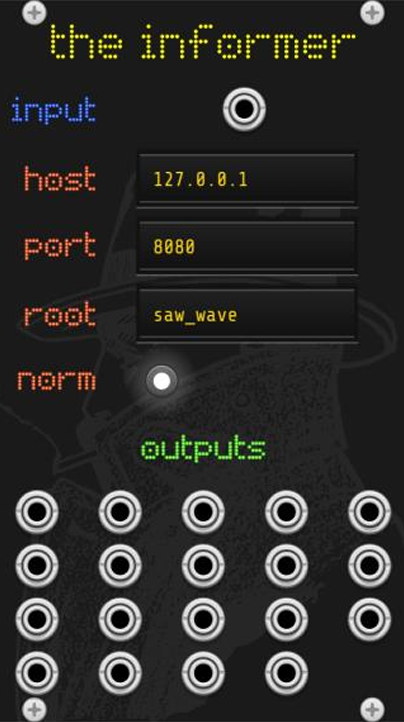The image size is (404, 722).
Task: Click the host field showing 127.0.0.1
Action: (x=246, y=179)
